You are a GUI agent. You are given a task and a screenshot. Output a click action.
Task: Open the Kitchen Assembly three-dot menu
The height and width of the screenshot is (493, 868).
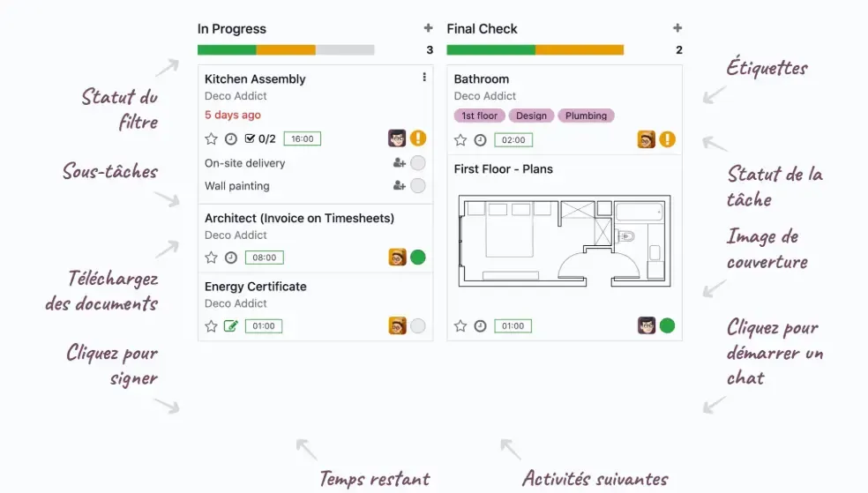point(424,78)
